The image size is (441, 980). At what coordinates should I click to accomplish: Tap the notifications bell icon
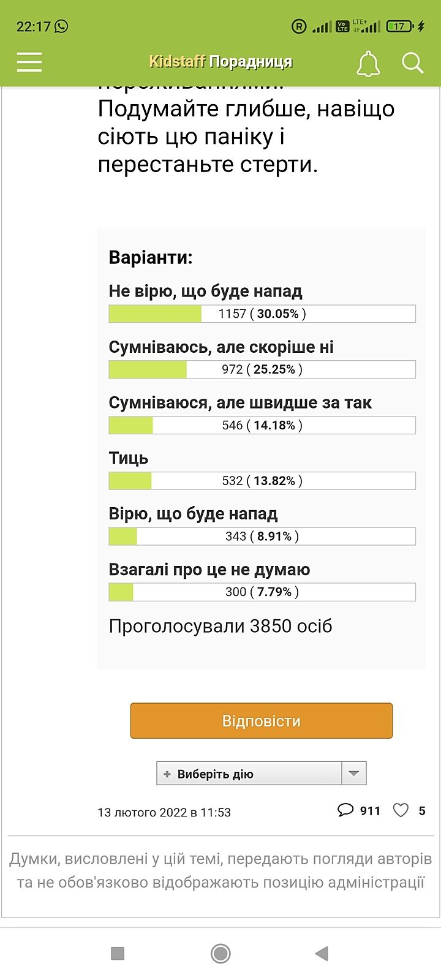click(x=368, y=63)
